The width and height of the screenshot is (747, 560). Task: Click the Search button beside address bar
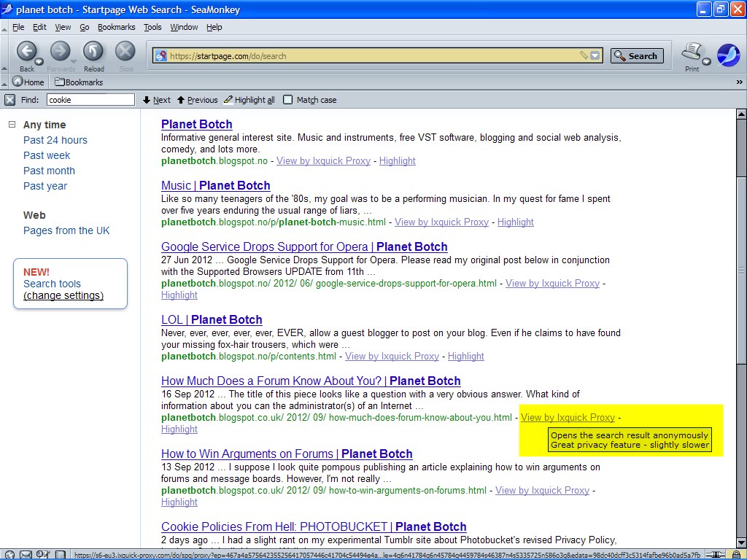point(637,55)
